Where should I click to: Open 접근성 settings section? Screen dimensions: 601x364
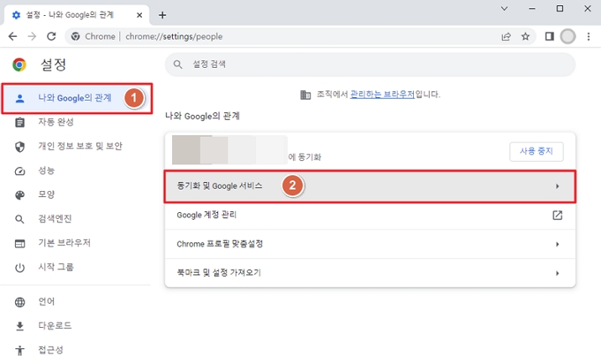[x=50, y=350]
